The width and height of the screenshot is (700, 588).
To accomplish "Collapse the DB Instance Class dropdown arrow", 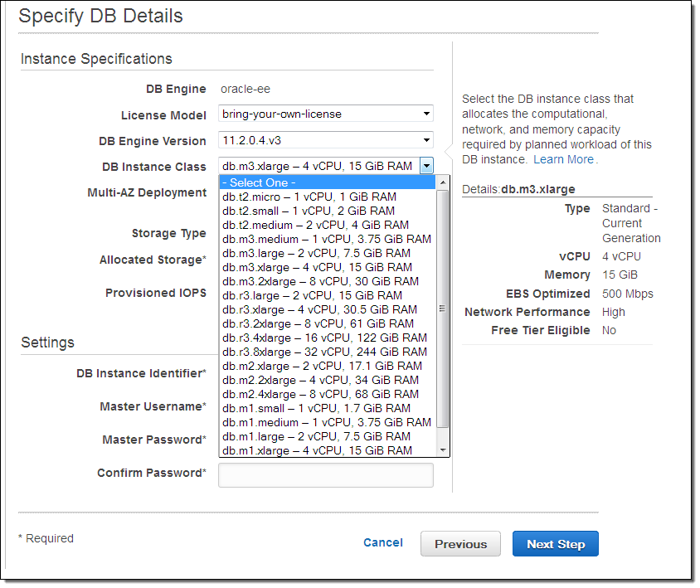I will pyautogui.click(x=426, y=166).
